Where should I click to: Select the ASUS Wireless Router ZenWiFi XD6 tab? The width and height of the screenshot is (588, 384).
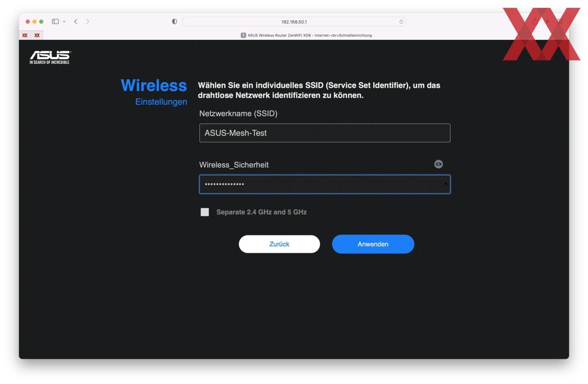tap(306, 35)
